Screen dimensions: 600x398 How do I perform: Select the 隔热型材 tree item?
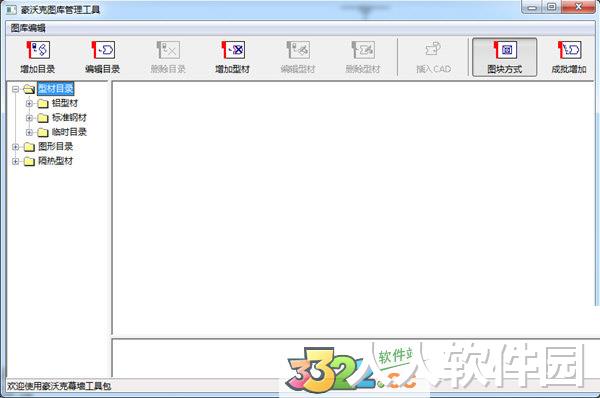55,161
